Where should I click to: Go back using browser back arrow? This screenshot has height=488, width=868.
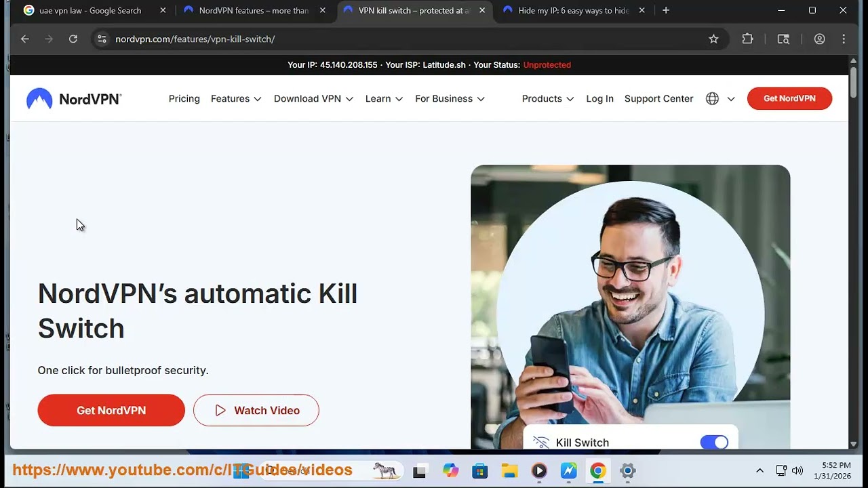point(25,39)
